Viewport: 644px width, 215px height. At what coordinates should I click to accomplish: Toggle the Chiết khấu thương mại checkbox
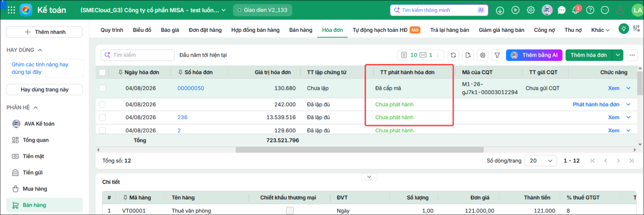(290, 211)
